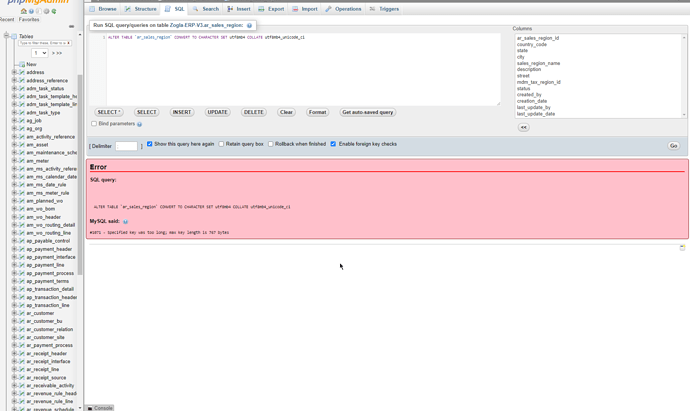Click the bookmark icon below the error panel
Viewport: 690px width, 411px height.
(683, 248)
